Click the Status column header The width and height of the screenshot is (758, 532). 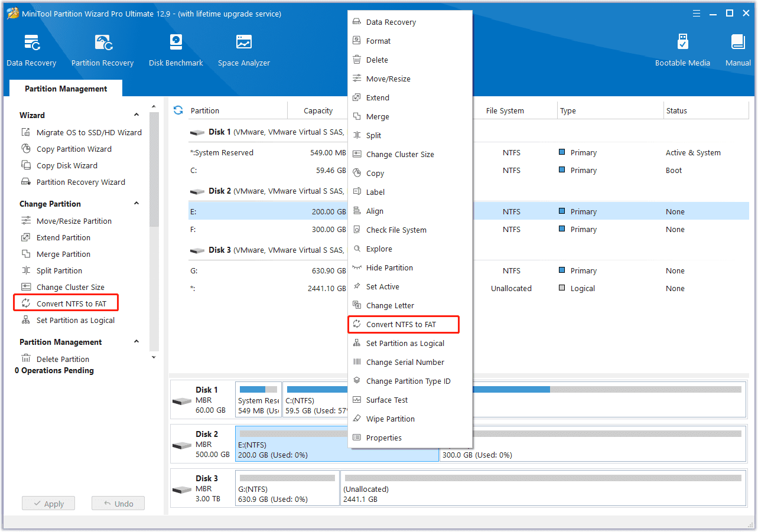[706, 110]
